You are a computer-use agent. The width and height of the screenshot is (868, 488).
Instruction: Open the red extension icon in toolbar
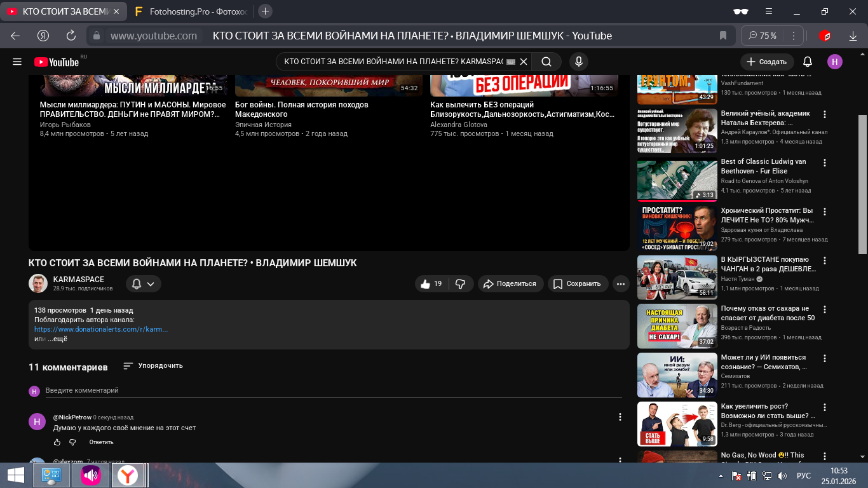(x=825, y=36)
